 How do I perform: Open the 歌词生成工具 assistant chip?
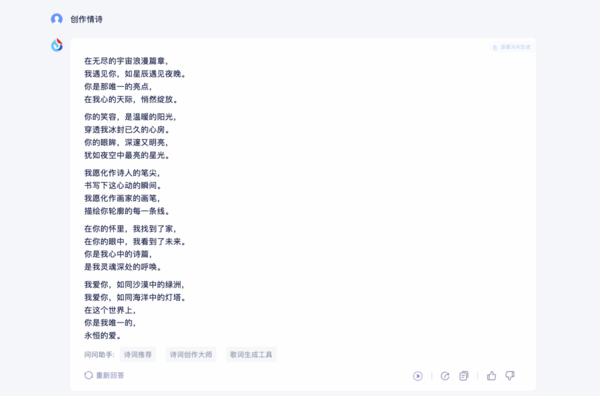coord(251,355)
